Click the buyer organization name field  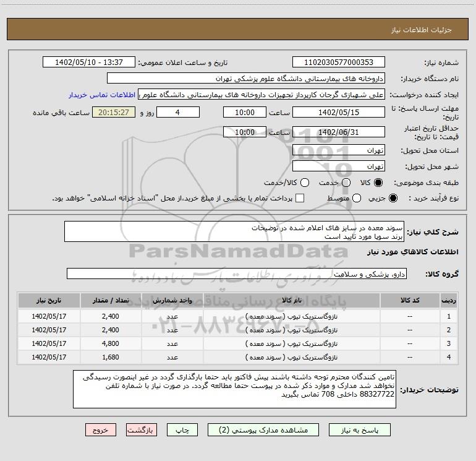(246, 78)
